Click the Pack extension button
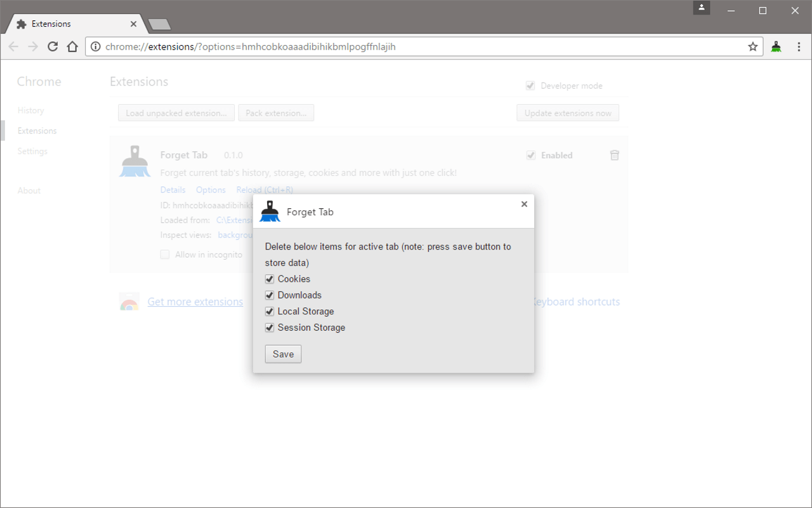The width and height of the screenshot is (812, 508). tap(276, 113)
